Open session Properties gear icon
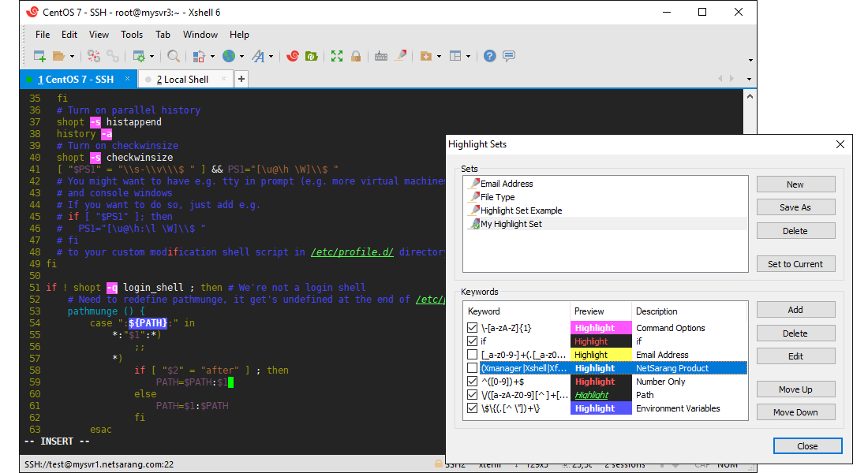The height and width of the screenshot is (473, 868). click(139, 56)
